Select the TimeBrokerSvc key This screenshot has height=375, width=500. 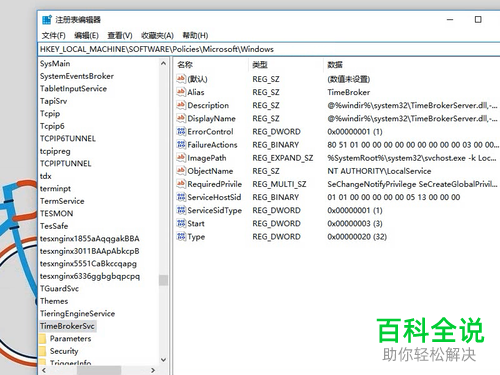click(67, 326)
